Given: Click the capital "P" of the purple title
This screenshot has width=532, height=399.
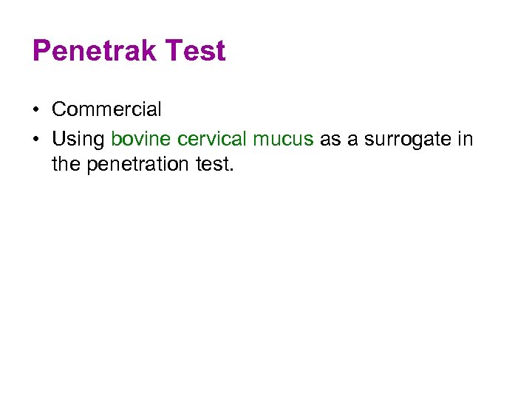Looking at the screenshot, I should tap(42, 51).
